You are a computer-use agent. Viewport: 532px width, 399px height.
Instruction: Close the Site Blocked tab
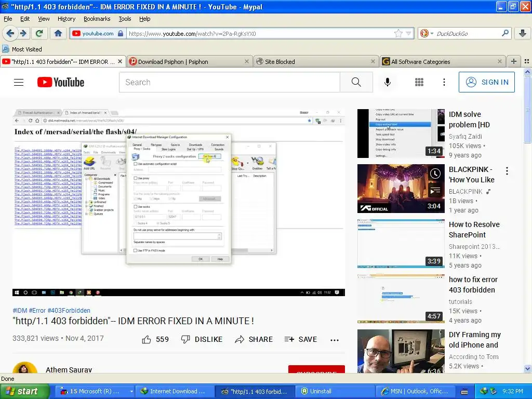click(x=373, y=61)
